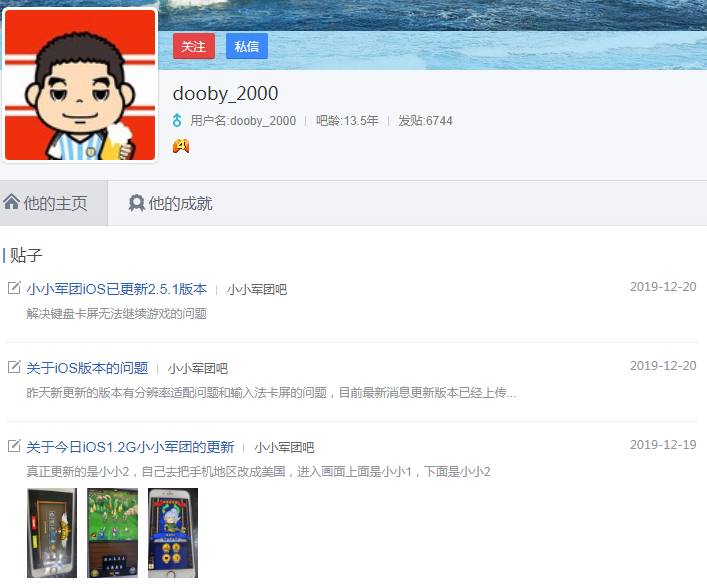707x584 pixels.
Task: Click the medal icon in 他的成就 tab
Action: 136,203
